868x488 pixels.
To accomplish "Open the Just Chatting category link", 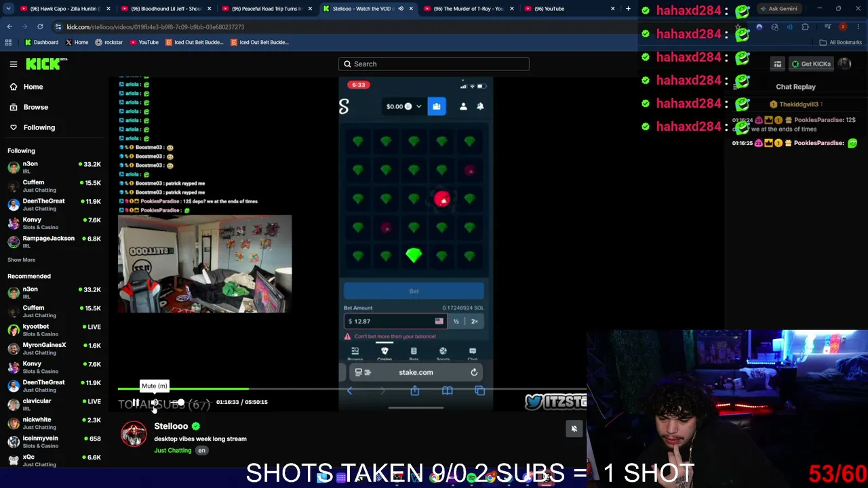I will (172, 451).
